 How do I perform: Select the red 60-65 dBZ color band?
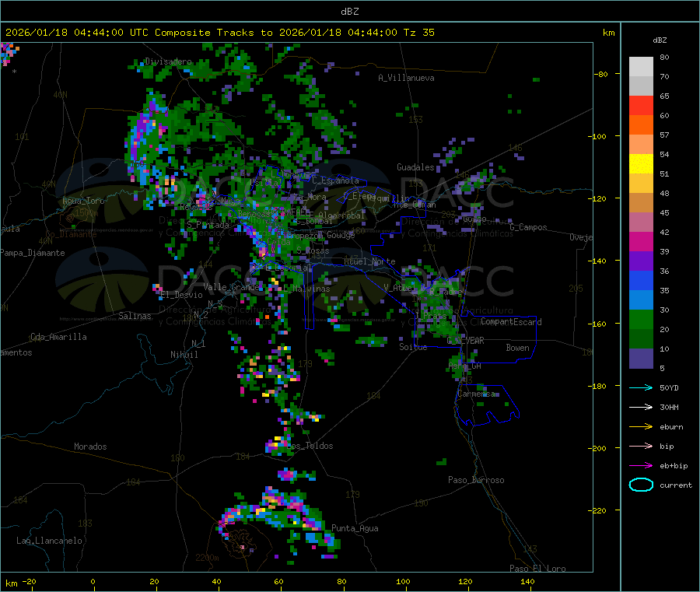click(641, 105)
